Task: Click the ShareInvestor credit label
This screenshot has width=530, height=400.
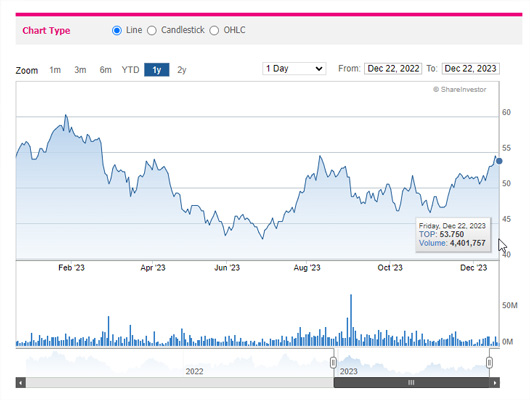Action: 460,90
